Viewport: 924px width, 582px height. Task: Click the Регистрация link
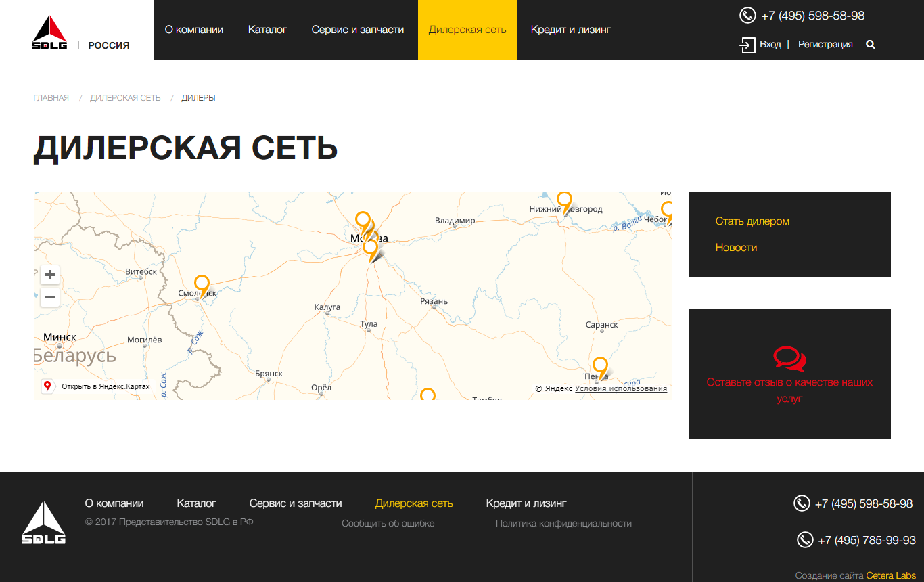825,45
